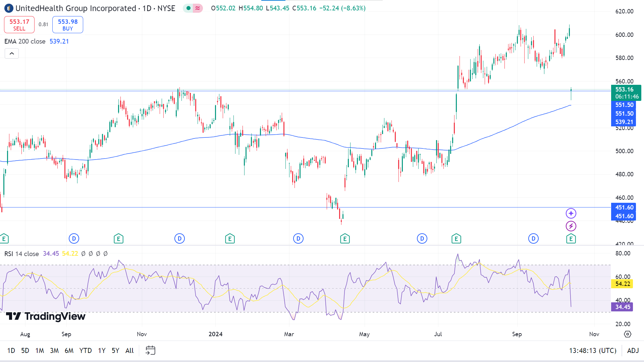Click the dividend marker D near September 2023
The width and height of the screenshot is (644, 362).
[x=74, y=239]
